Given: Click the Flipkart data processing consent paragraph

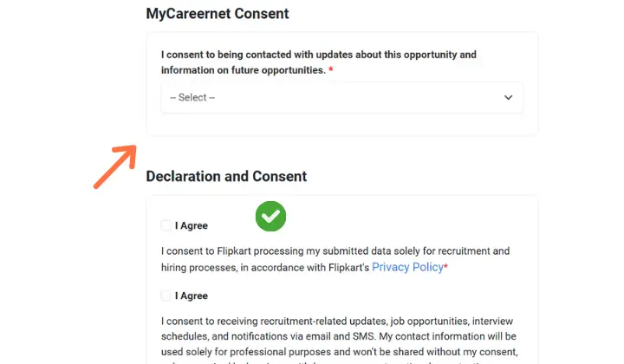Looking at the screenshot, I should pos(335,259).
